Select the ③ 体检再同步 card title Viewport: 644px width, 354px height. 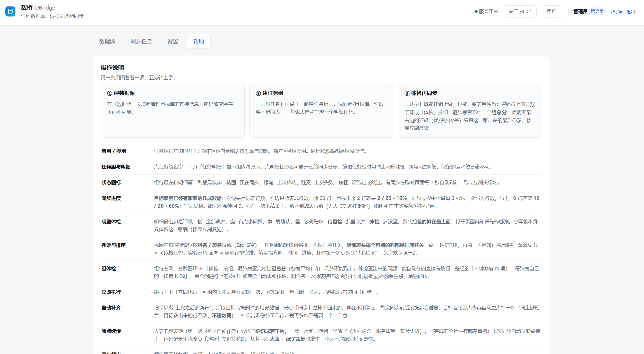coord(421,93)
